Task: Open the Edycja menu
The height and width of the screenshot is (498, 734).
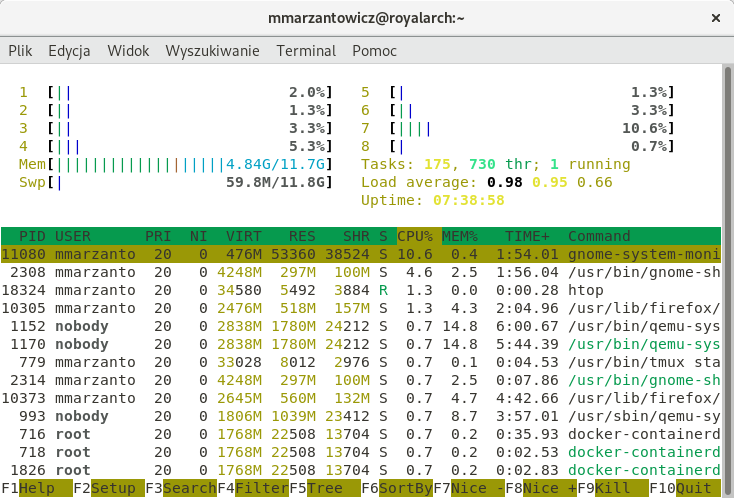Action: point(69,51)
